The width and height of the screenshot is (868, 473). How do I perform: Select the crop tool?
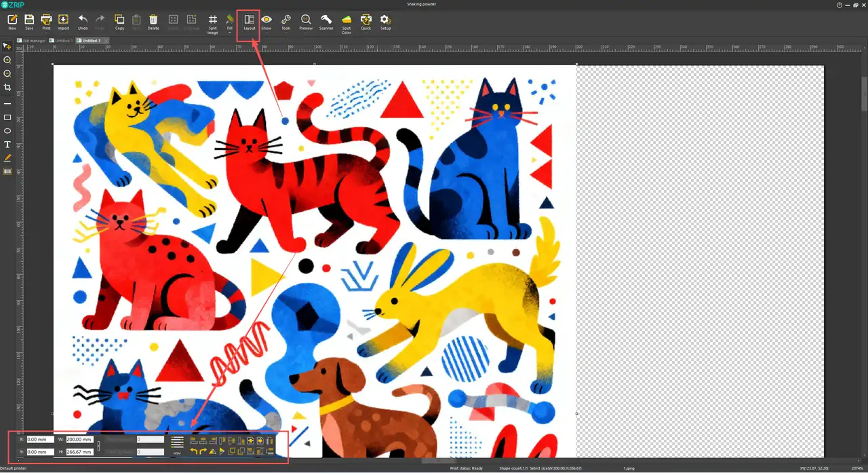click(7, 88)
